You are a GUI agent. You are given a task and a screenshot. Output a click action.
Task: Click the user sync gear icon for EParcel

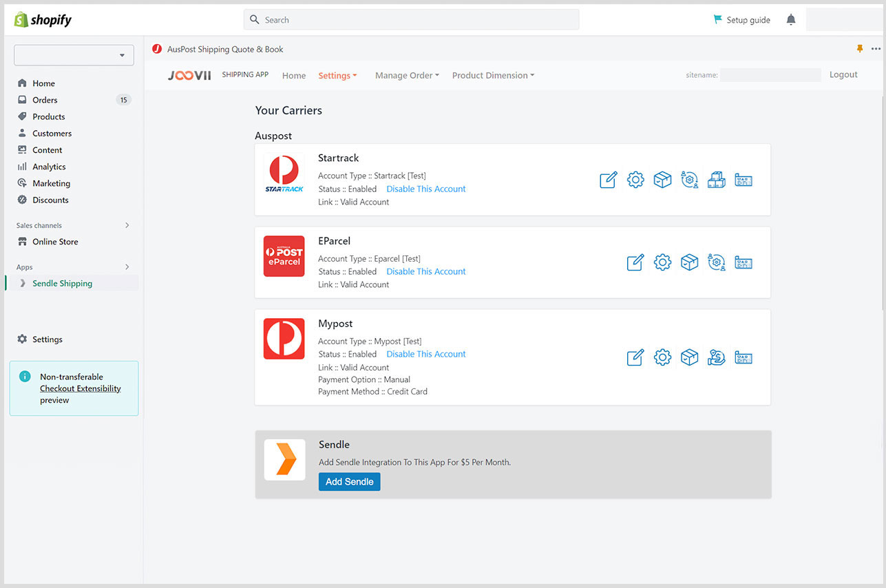717,262
